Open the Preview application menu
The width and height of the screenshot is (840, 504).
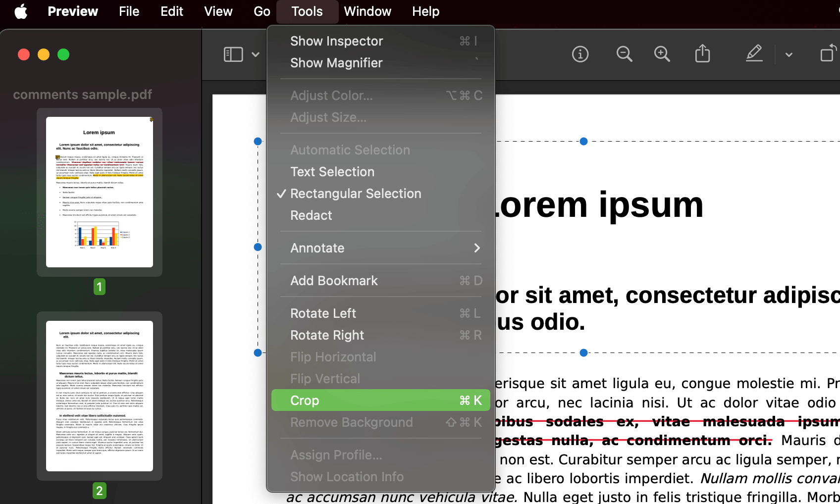[x=73, y=11]
